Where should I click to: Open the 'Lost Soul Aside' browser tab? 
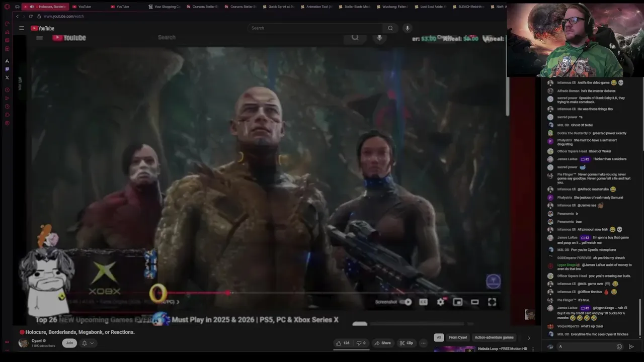pos(431,7)
